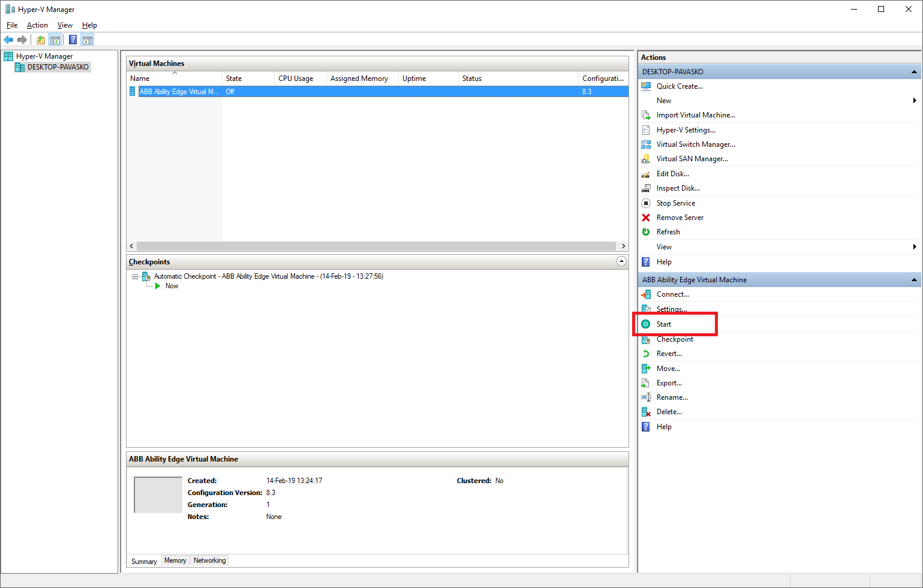Viewport: 923px width, 588px height.
Task: Sort by Assigned Memory column header
Action: pyautogui.click(x=362, y=79)
